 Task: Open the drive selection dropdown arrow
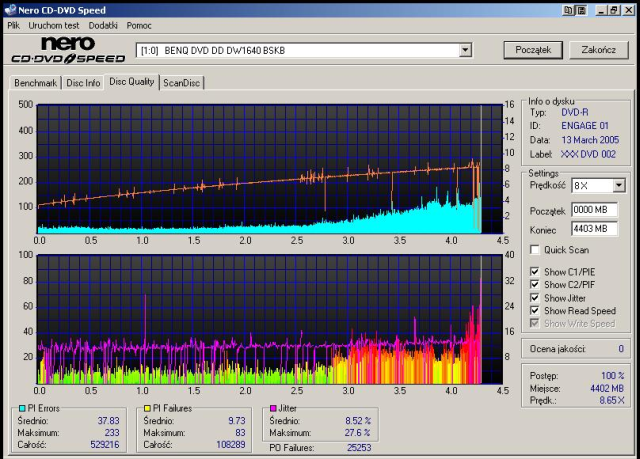tap(465, 50)
